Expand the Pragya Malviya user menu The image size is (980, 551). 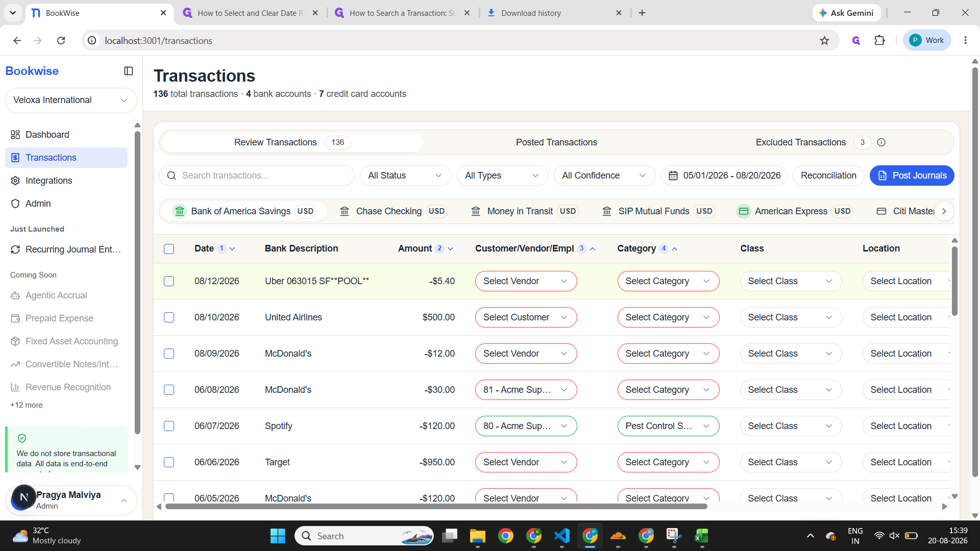[x=71, y=500]
